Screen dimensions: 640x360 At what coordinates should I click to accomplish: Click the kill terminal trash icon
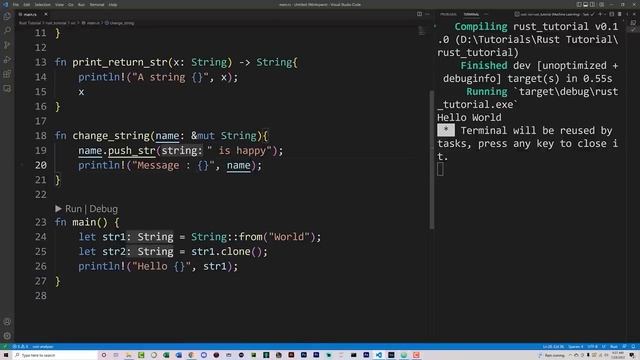click(619, 14)
